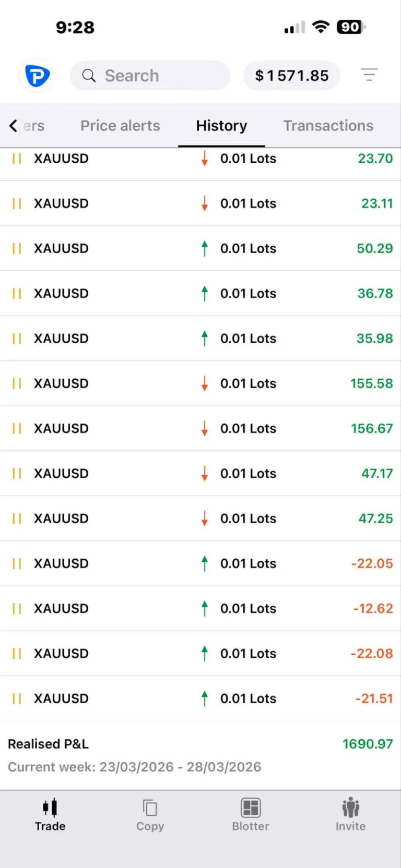Select the History tab

[x=221, y=126]
